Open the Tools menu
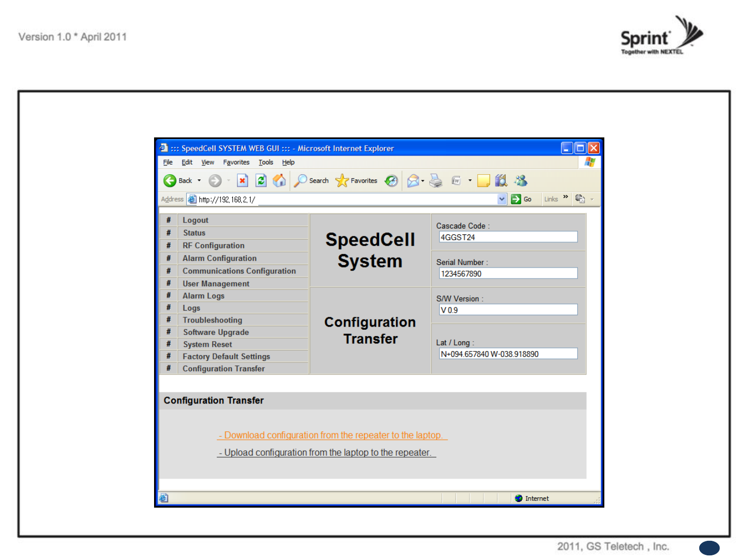Viewport: 747px width, 560px height. [266, 162]
